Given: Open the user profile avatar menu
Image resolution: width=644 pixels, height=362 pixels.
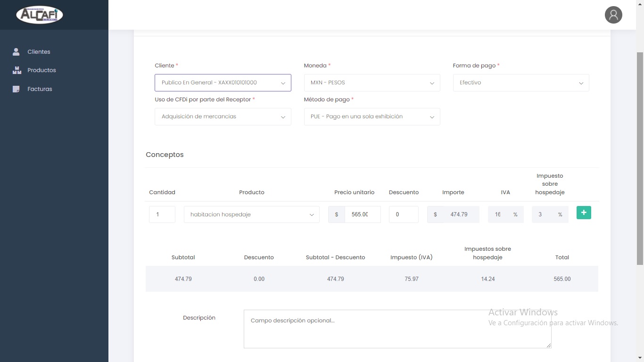Looking at the screenshot, I should 613,15.
